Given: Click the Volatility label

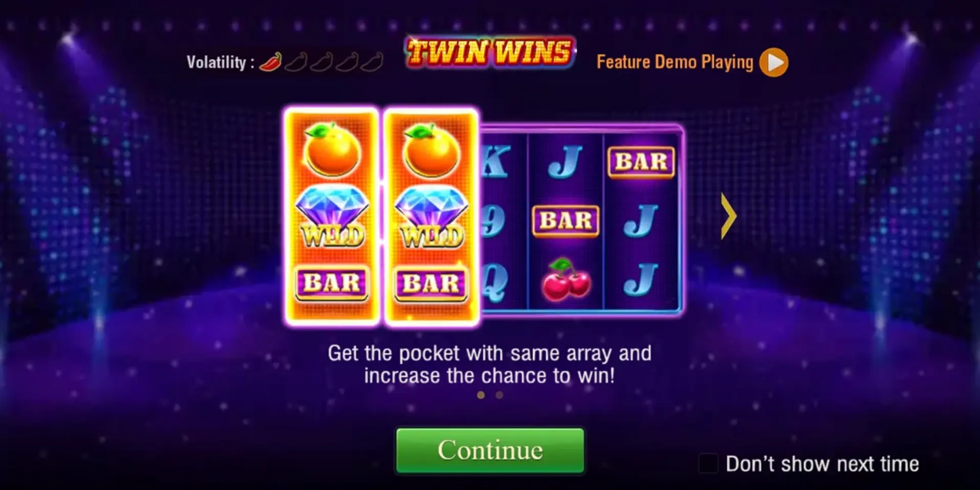Looking at the screenshot, I should coord(221,62).
